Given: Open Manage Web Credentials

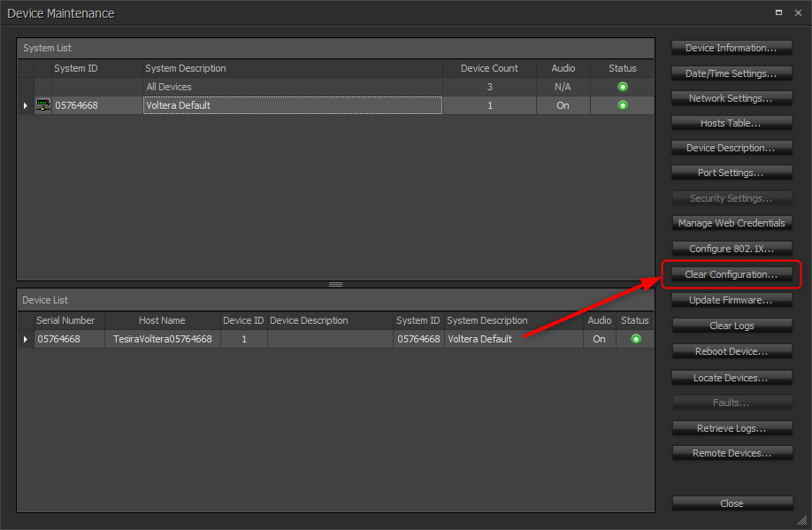Looking at the screenshot, I should point(732,223).
